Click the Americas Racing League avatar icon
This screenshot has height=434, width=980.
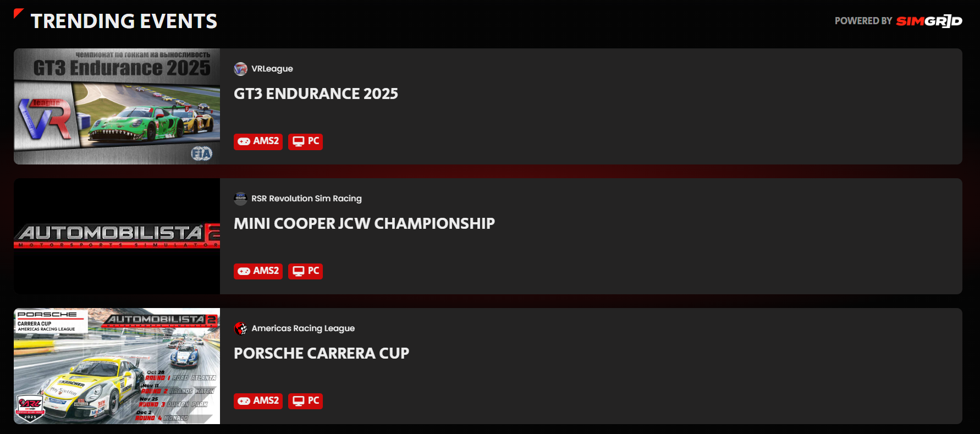[240, 328]
